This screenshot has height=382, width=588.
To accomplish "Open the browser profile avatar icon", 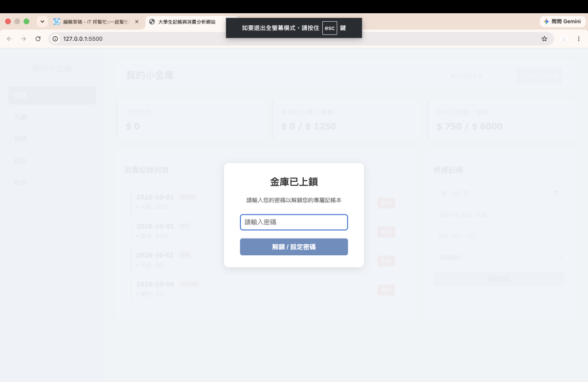I will tap(564, 38).
